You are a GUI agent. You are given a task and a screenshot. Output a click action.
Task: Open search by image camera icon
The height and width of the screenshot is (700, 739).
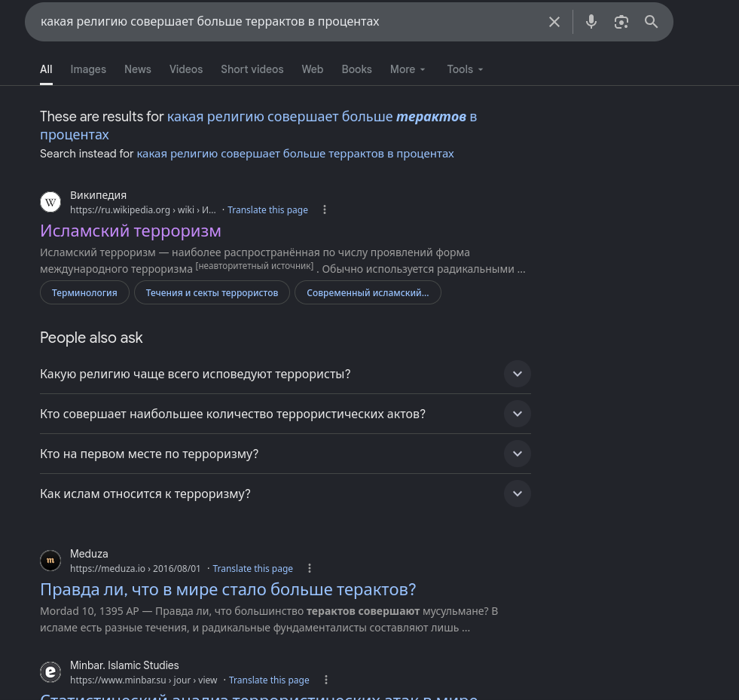[x=621, y=22]
